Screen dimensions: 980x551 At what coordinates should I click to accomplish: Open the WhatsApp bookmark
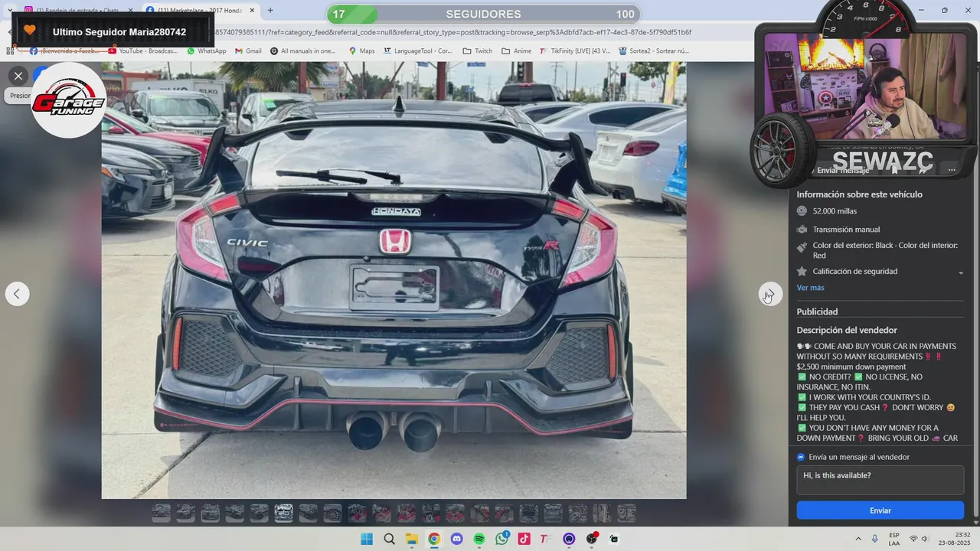(x=207, y=51)
